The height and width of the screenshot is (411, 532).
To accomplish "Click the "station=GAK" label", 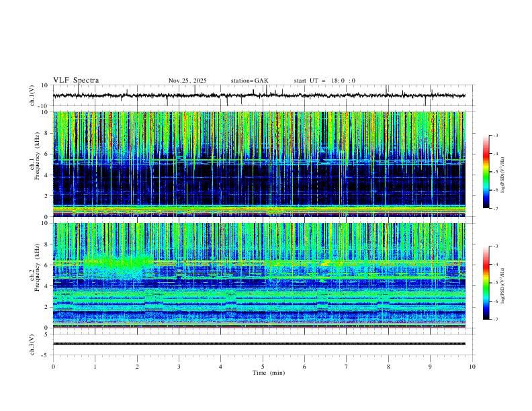I will (249, 81).
